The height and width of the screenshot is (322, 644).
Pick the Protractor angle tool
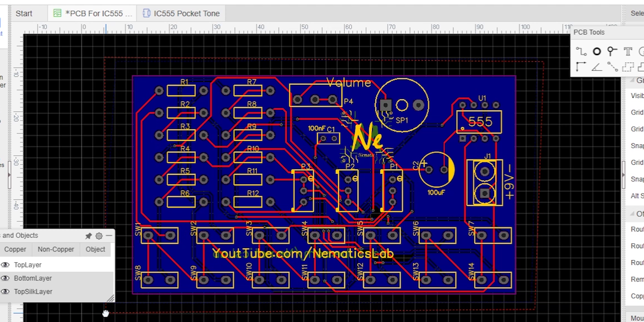point(597,67)
